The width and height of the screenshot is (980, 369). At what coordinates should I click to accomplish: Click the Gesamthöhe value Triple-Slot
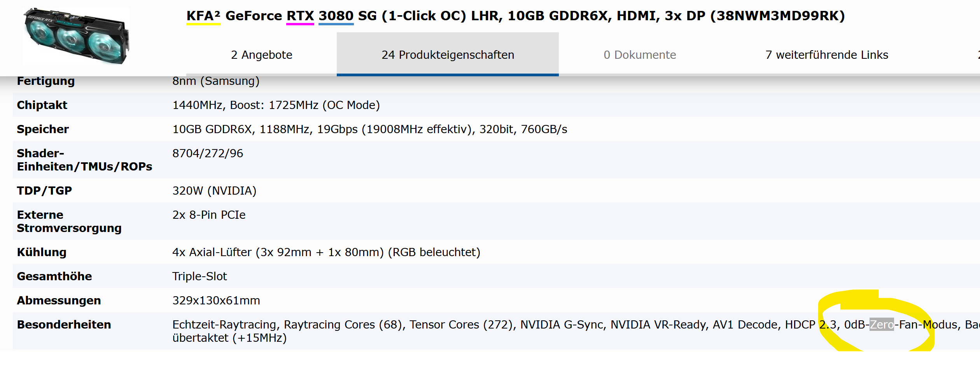pos(199,276)
